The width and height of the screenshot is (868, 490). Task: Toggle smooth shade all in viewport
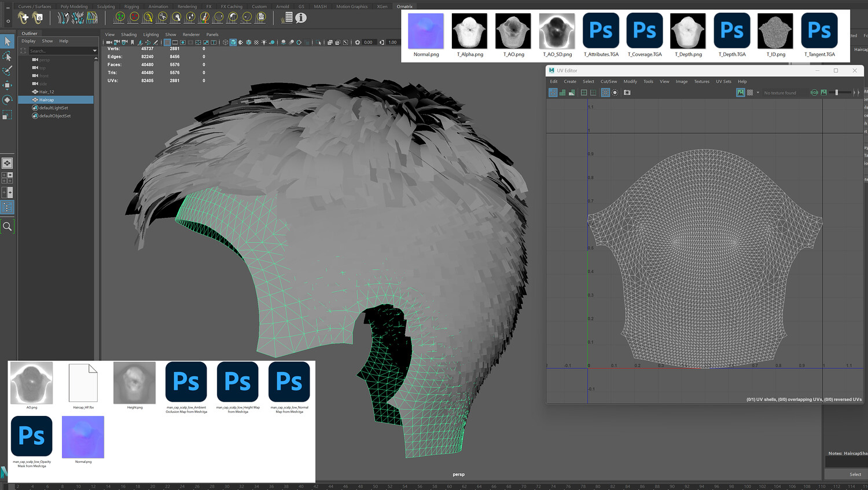(233, 42)
